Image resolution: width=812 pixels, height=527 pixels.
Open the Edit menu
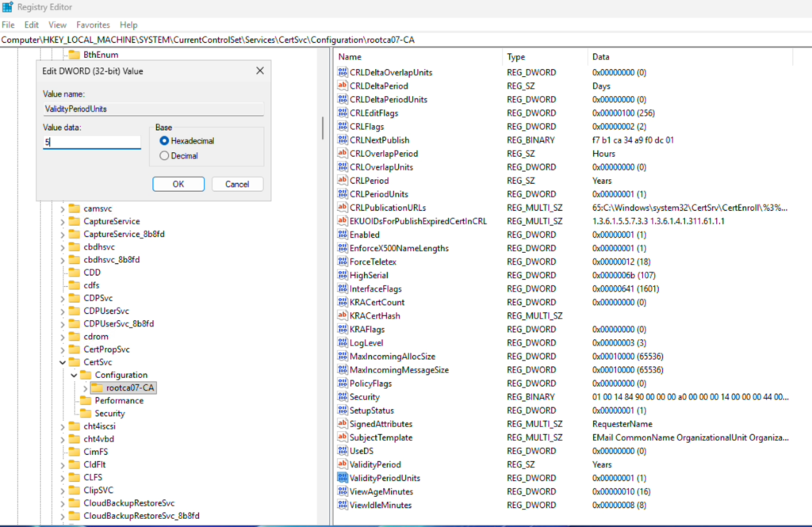[x=32, y=25]
